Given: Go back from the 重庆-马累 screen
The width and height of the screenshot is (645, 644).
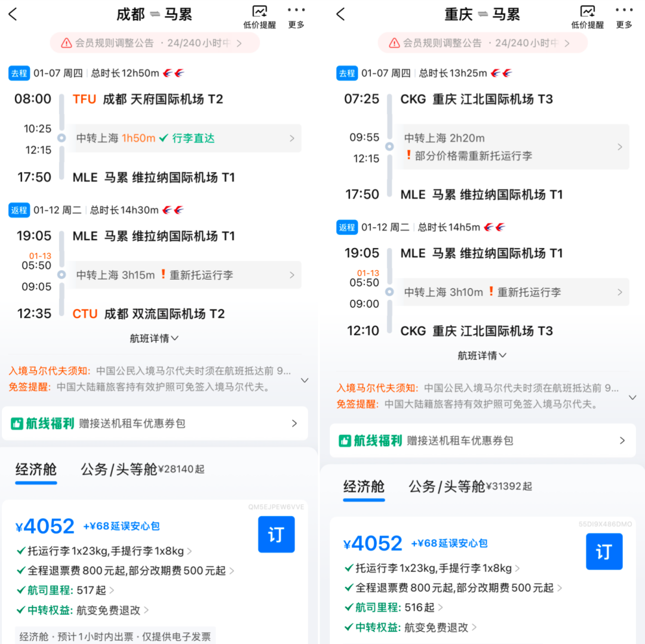Looking at the screenshot, I should click(340, 14).
